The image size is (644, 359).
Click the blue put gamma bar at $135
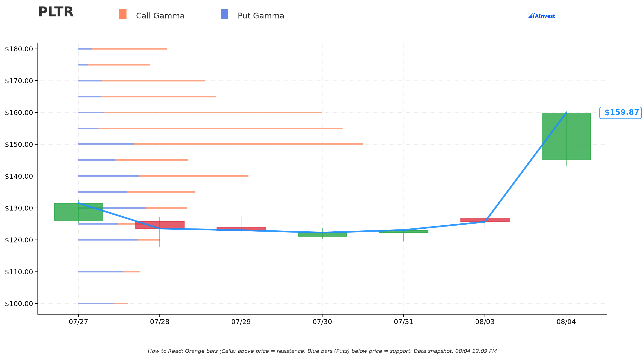103,192
